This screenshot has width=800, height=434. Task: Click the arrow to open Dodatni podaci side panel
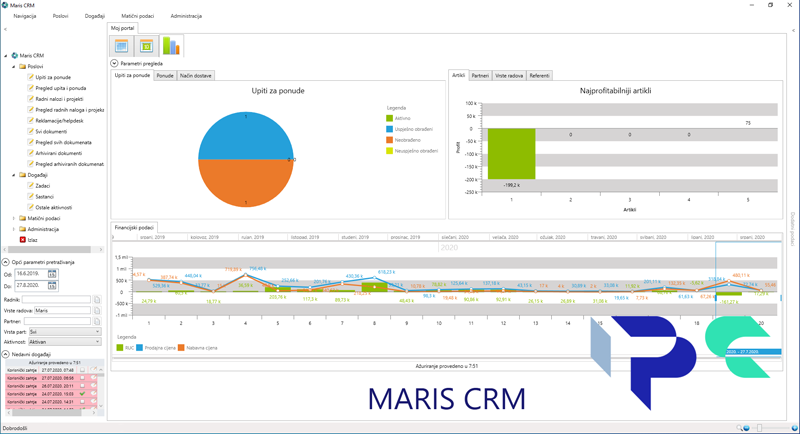(x=793, y=31)
